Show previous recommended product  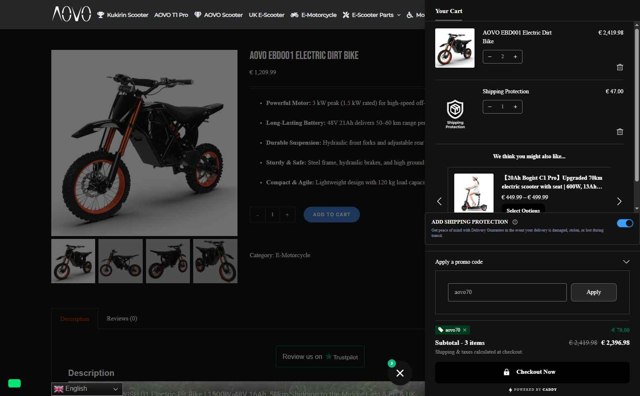click(439, 201)
